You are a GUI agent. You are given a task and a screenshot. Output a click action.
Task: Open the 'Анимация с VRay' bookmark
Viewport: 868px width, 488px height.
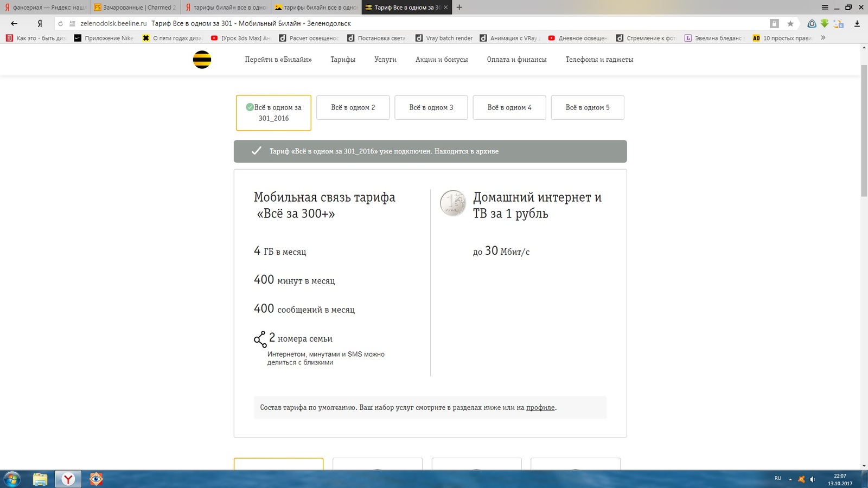(x=510, y=38)
